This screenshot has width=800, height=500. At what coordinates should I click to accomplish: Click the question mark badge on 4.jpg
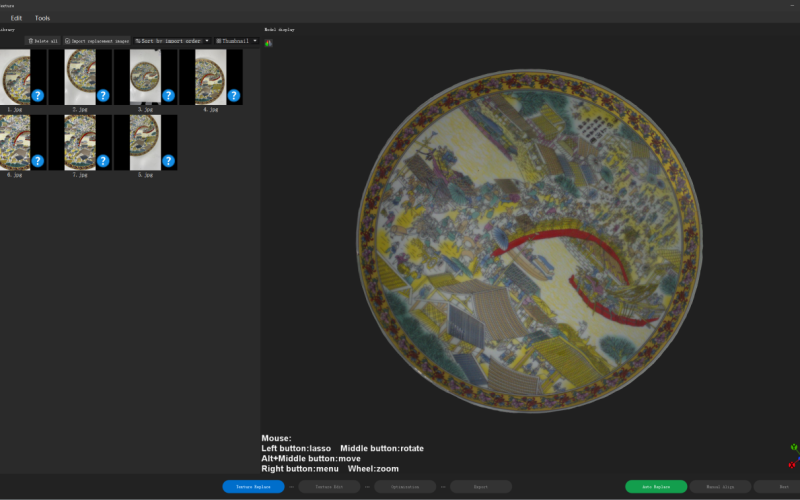pyautogui.click(x=233, y=96)
